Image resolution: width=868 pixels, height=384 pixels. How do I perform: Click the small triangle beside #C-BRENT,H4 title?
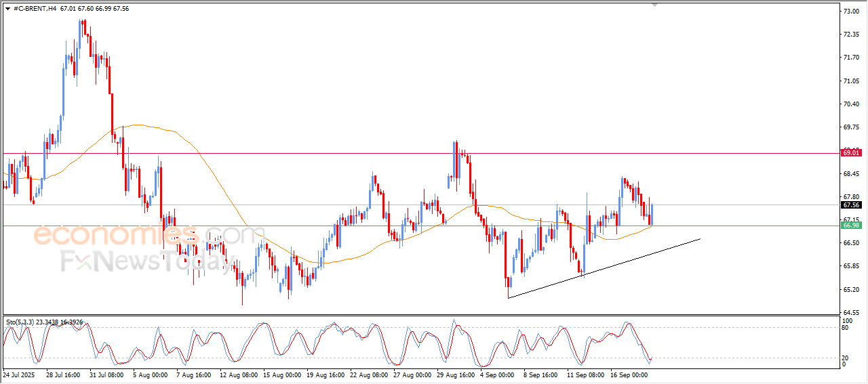tap(7, 9)
